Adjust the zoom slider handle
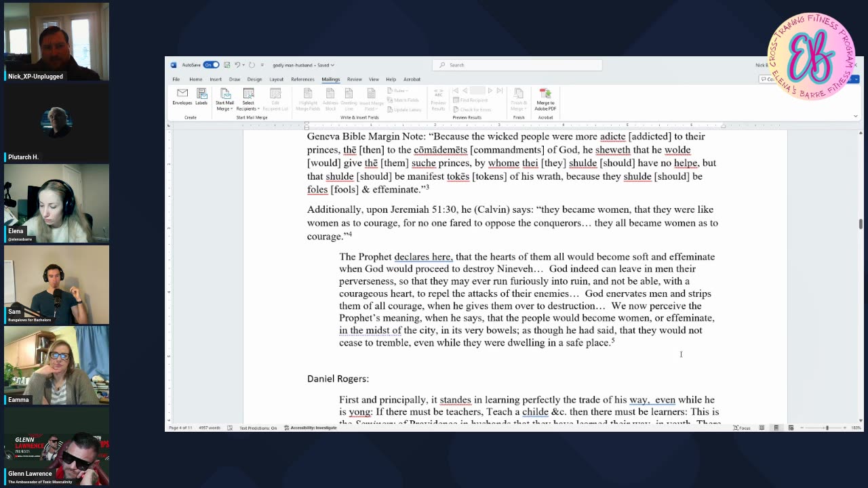 (x=827, y=428)
